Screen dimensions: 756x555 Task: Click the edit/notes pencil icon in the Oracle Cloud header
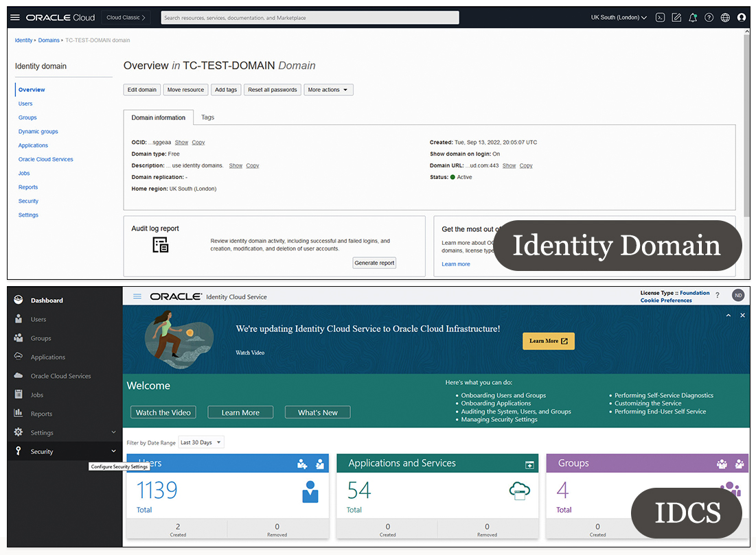676,17
